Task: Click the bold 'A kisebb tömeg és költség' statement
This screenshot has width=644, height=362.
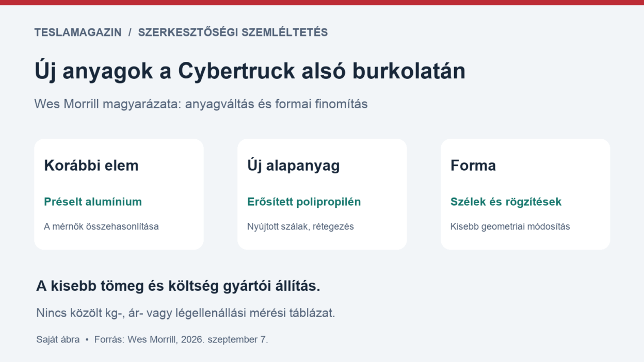Action: click(178, 286)
